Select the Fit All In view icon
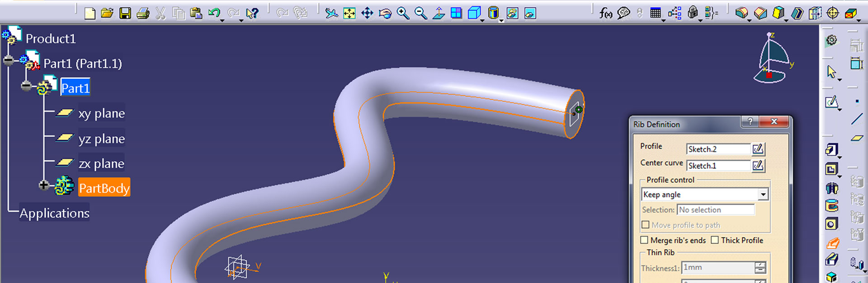 [349, 14]
